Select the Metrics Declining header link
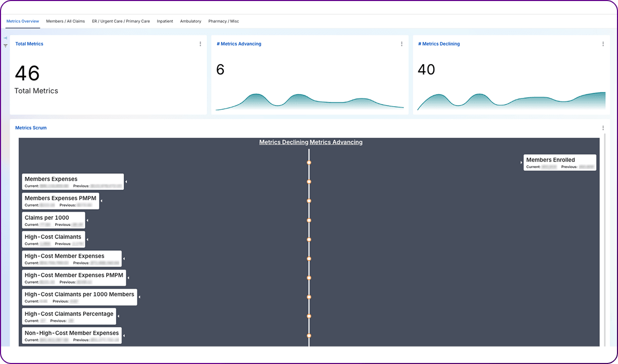Viewport: 618px width, 364px height. coord(284,142)
